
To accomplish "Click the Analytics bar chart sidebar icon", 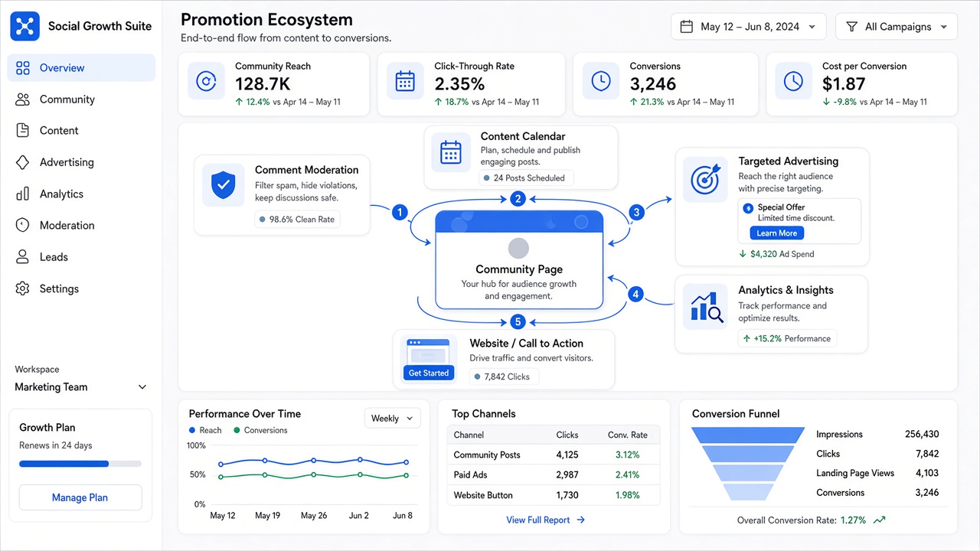I will tap(23, 194).
